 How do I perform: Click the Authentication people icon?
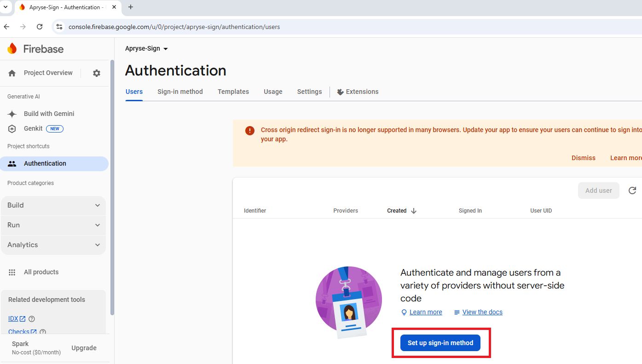pos(12,164)
